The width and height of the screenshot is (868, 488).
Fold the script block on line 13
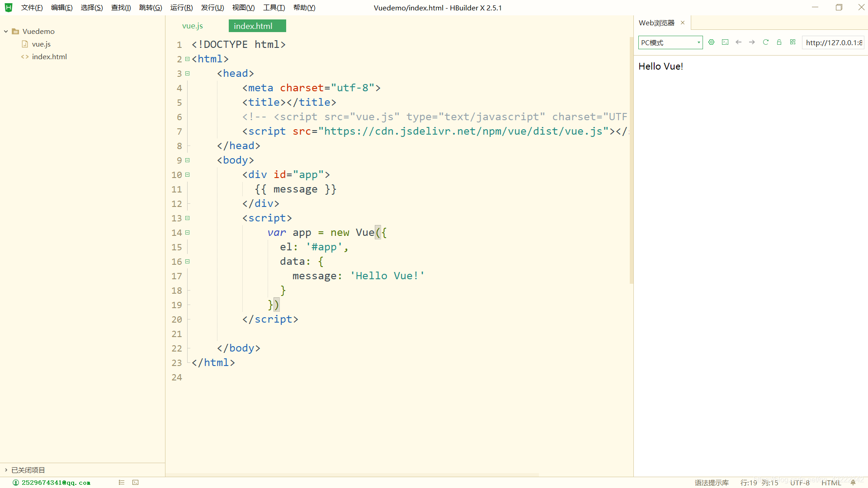(x=187, y=218)
